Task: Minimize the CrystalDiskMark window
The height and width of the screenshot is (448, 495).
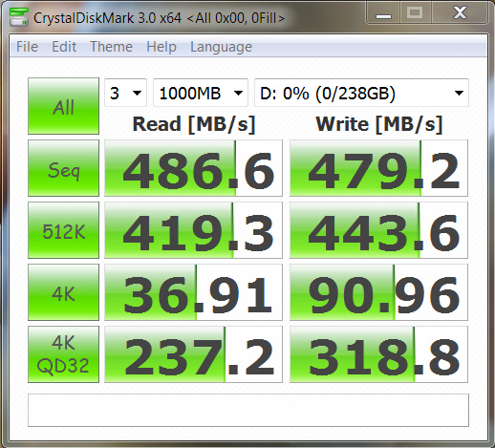Action: point(383,13)
